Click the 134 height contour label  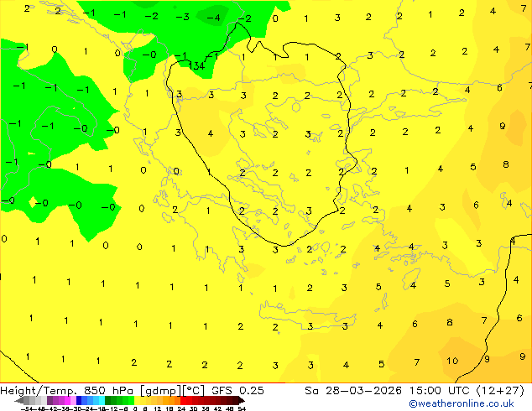click(x=196, y=65)
